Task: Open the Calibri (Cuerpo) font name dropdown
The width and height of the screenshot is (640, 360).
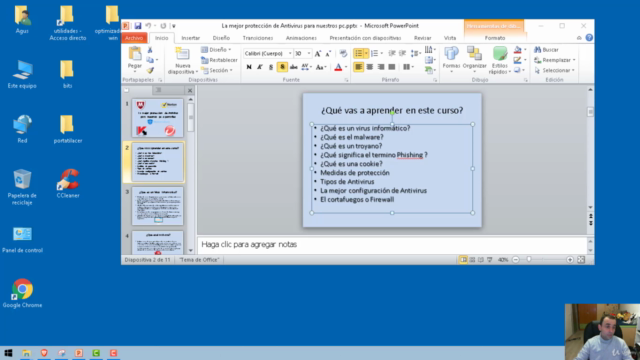Action: 290,53
